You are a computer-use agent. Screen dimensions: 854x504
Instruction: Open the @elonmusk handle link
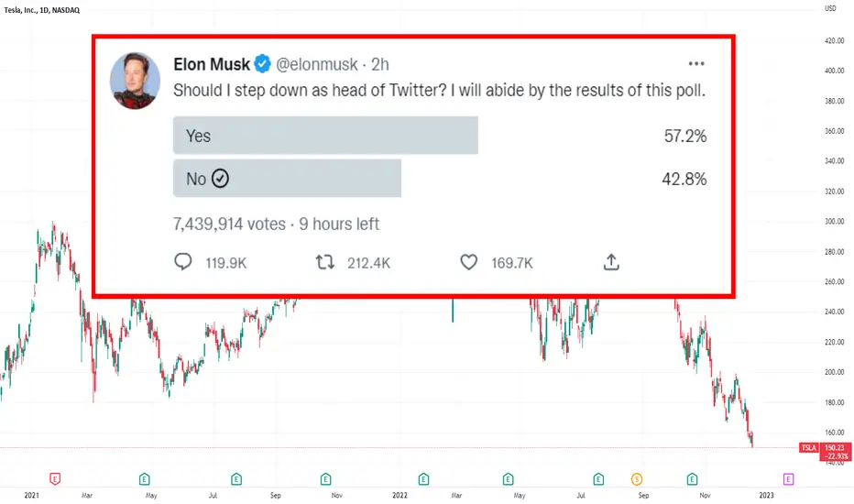click(x=316, y=65)
